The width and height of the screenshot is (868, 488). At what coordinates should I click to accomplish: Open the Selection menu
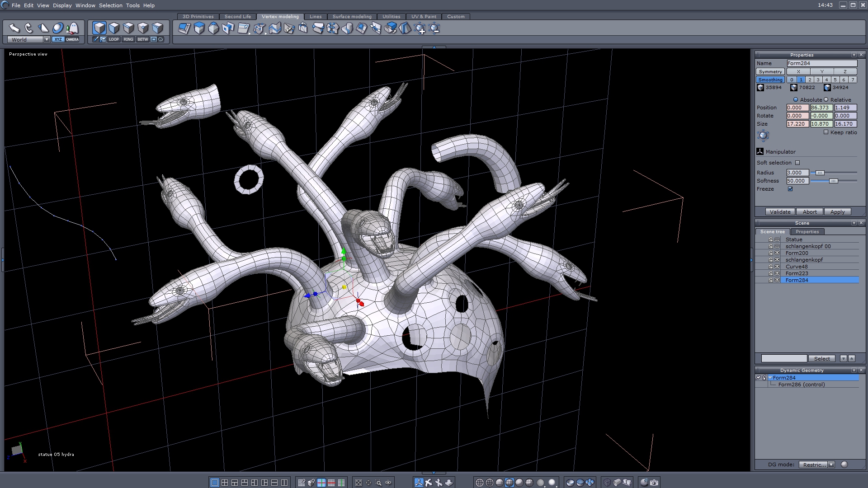pos(110,5)
